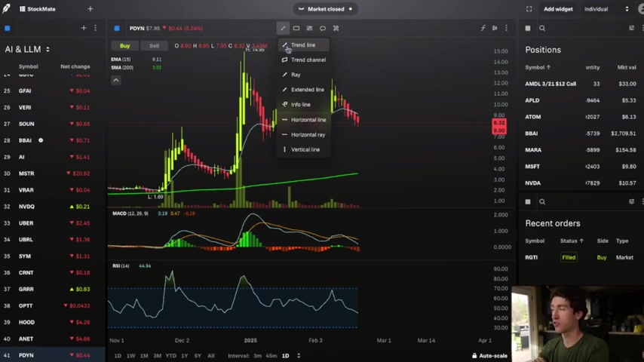Open the interval stepper next to 1D
The height and width of the screenshot is (362, 644).
[x=299, y=356]
